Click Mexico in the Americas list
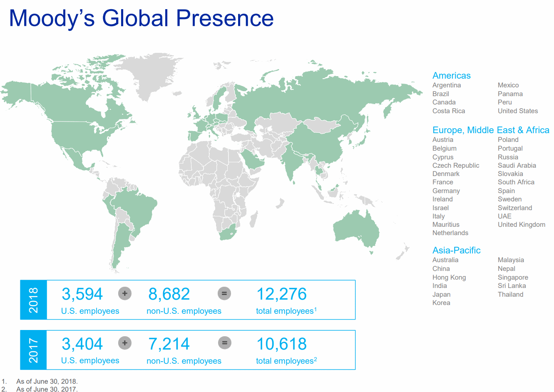Image resolution: width=554 pixels, height=392 pixels. click(508, 85)
